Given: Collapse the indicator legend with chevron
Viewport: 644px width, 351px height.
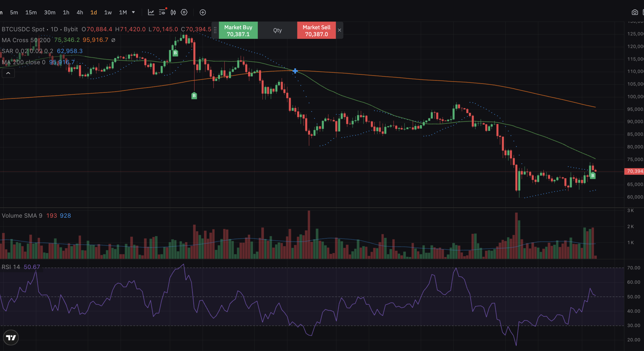Looking at the screenshot, I should coord(8,73).
